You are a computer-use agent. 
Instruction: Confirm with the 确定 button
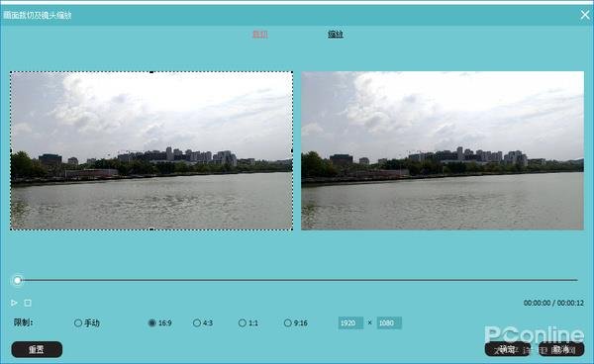click(x=507, y=349)
